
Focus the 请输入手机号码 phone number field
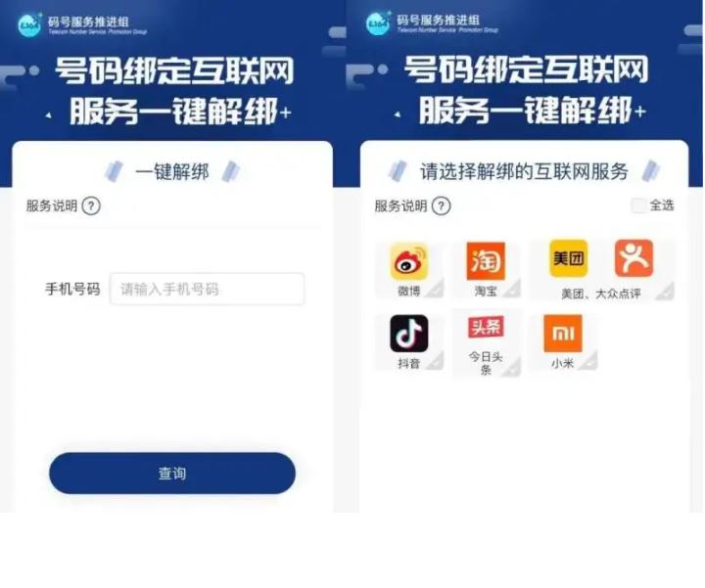(x=207, y=289)
